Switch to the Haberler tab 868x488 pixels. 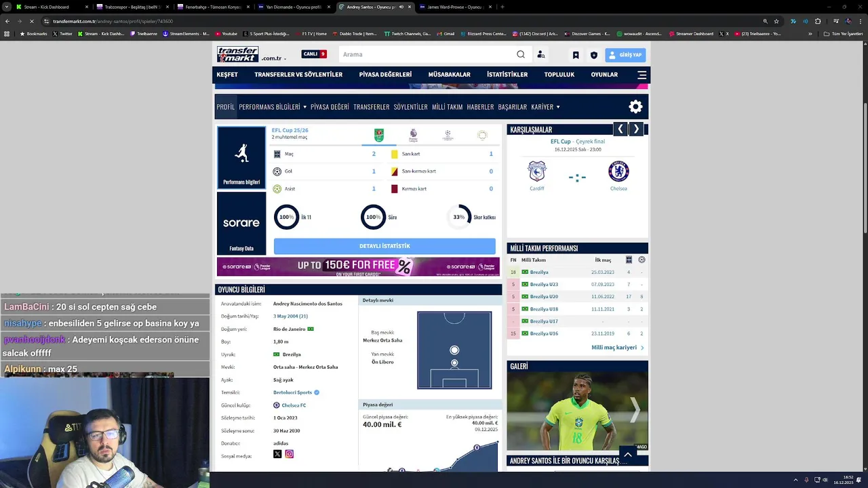[480, 107]
